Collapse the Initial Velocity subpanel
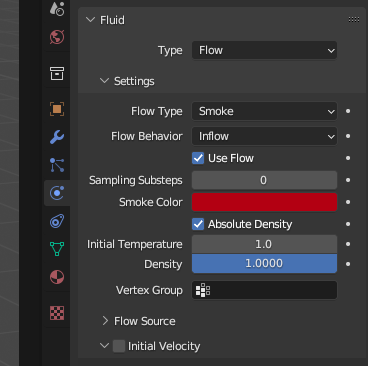This screenshot has width=368, height=366. tap(104, 346)
